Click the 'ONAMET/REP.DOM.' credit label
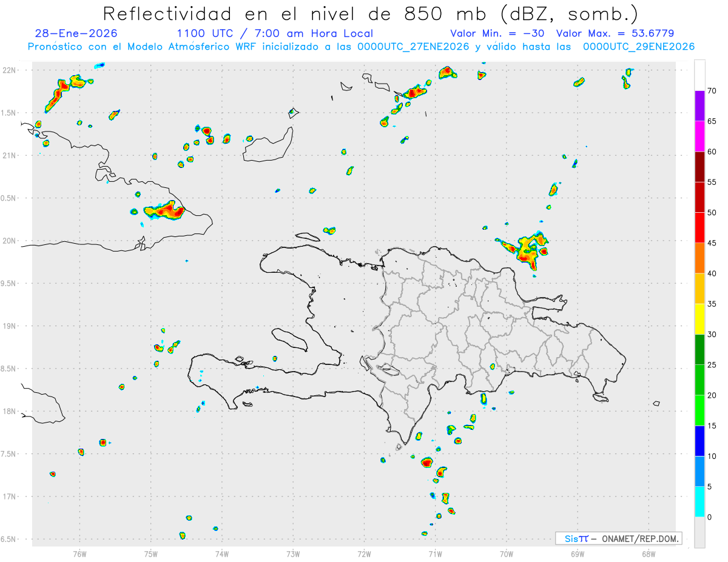Screen dimensions: 728x562 (x=639, y=538)
